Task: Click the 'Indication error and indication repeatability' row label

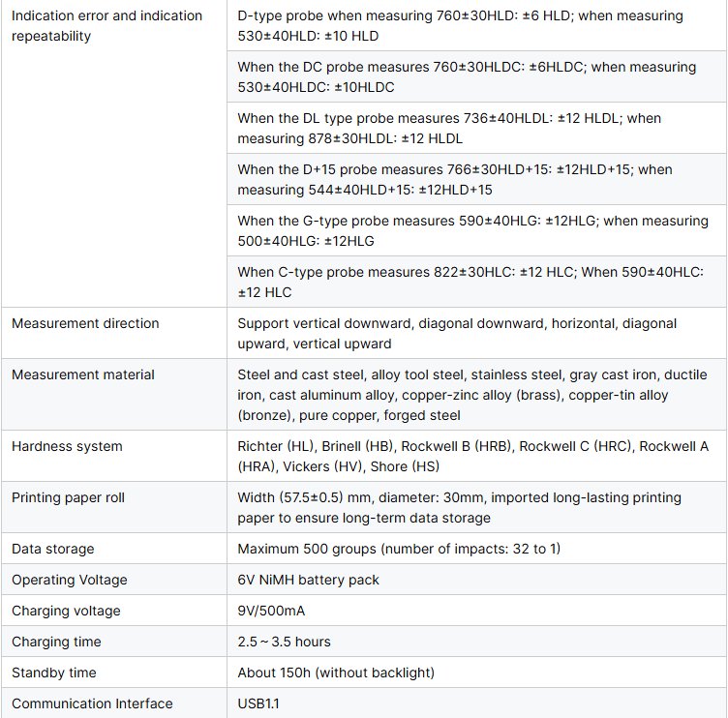Action: click(106, 26)
